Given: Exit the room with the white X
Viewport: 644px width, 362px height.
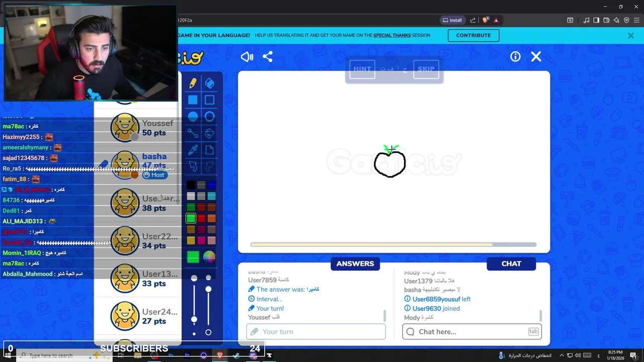Looking at the screenshot, I should tap(536, 57).
